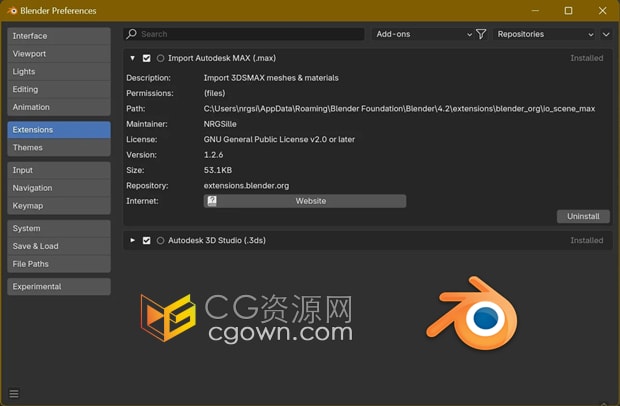Switch to the Viewport section
The width and height of the screenshot is (620, 406).
(x=59, y=54)
